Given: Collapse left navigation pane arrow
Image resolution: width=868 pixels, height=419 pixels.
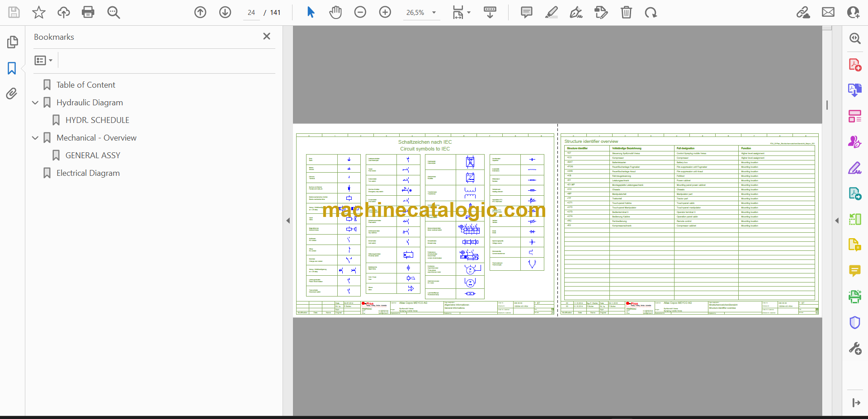Looking at the screenshot, I should [288, 221].
